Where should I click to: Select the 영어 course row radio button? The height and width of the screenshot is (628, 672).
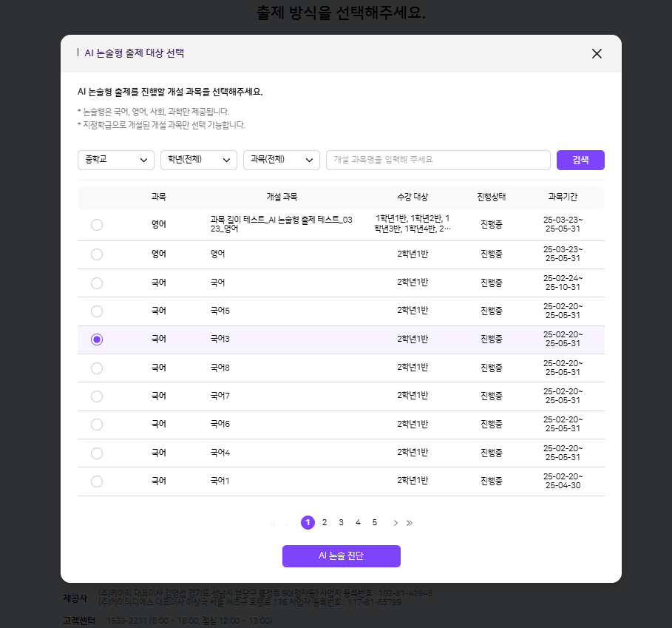pos(97,254)
